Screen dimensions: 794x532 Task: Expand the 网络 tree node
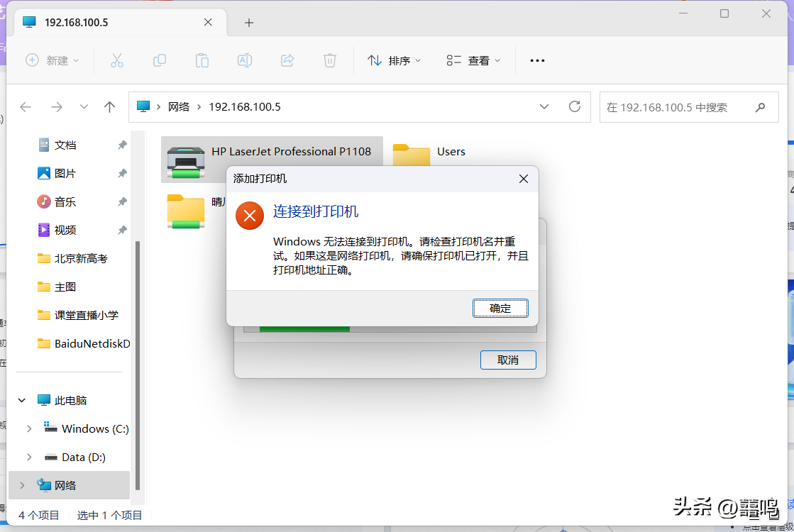tap(22, 485)
